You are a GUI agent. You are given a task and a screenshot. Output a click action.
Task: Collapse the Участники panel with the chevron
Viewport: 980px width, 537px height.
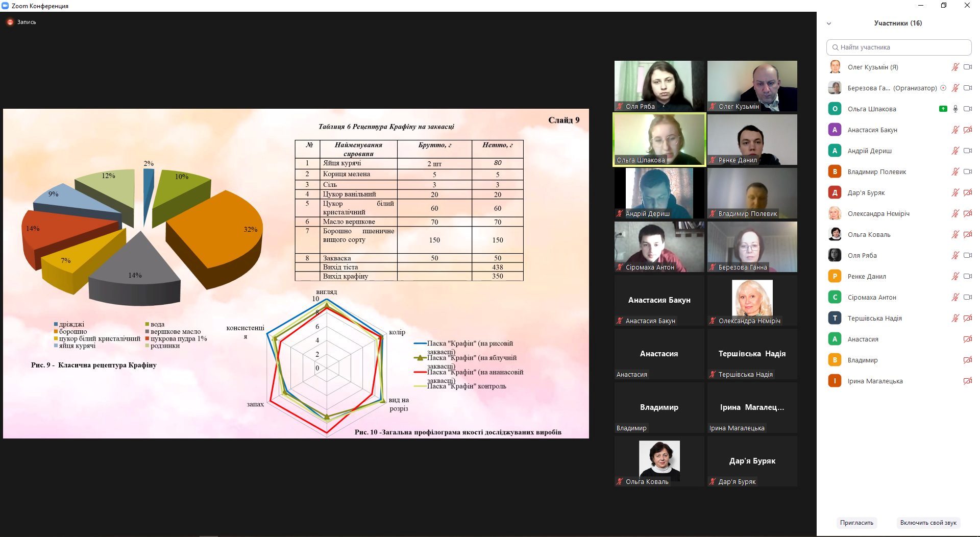tap(829, 23)
